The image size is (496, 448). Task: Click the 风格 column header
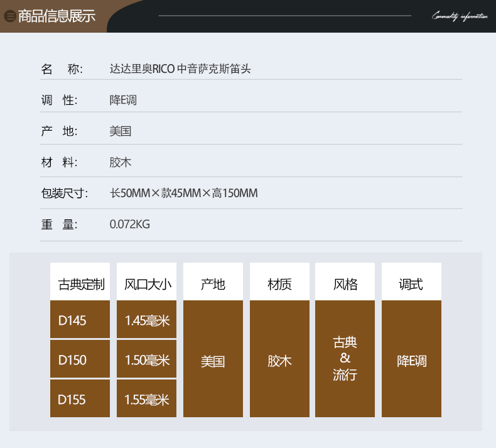[x=345, y=281]
